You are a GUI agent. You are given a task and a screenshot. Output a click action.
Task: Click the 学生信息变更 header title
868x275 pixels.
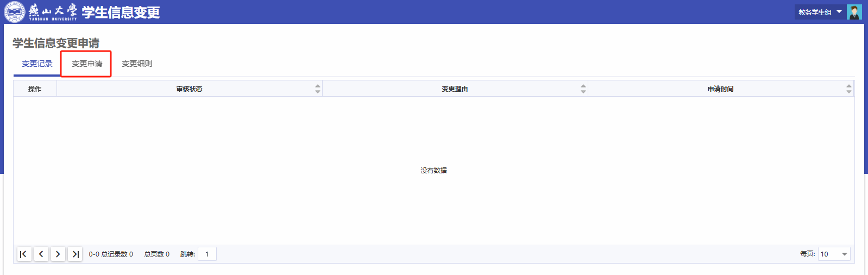[x=121, y=12]
